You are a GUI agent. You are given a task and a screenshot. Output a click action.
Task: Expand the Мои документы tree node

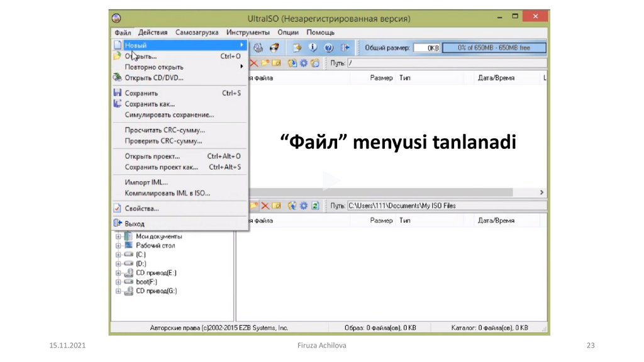point(118,236)
